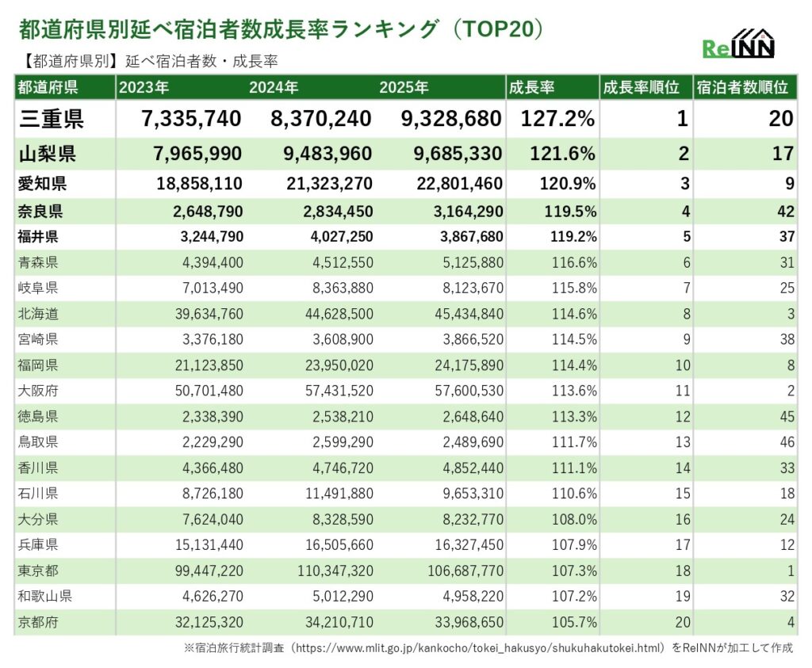
Task: Click the 2024年 column header
Action: (274, 87)
